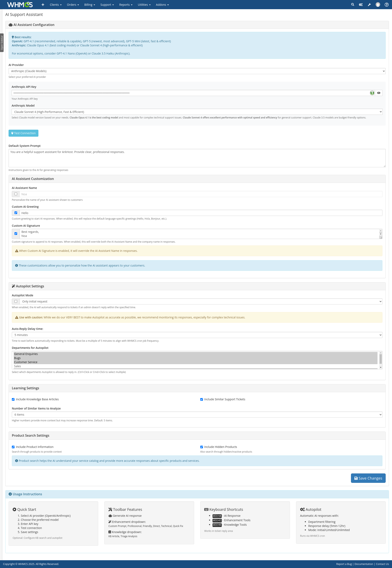
Task: Click the warning icon in signature override alert
Action: [x=17, y=251]
